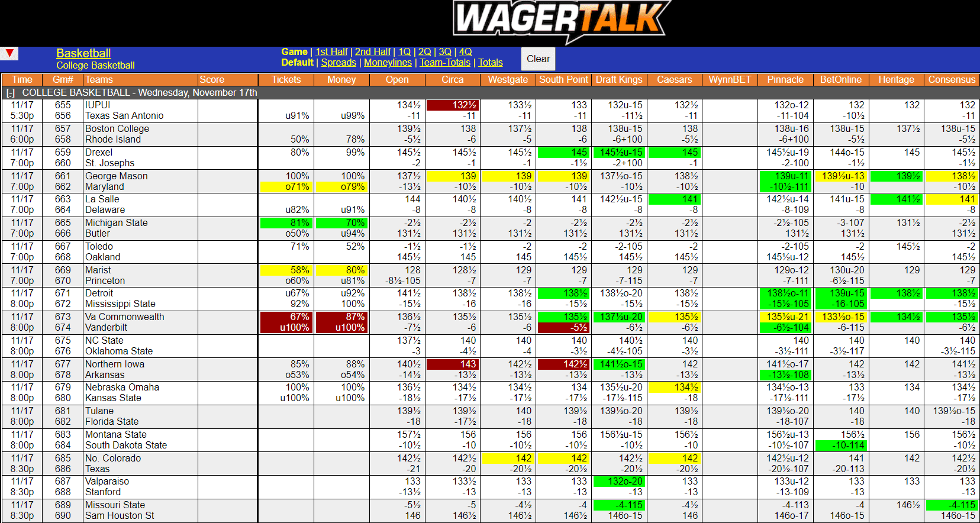Select the Michigan State team name
This screenshot has height=523, width=980.
tap(117, 223)
